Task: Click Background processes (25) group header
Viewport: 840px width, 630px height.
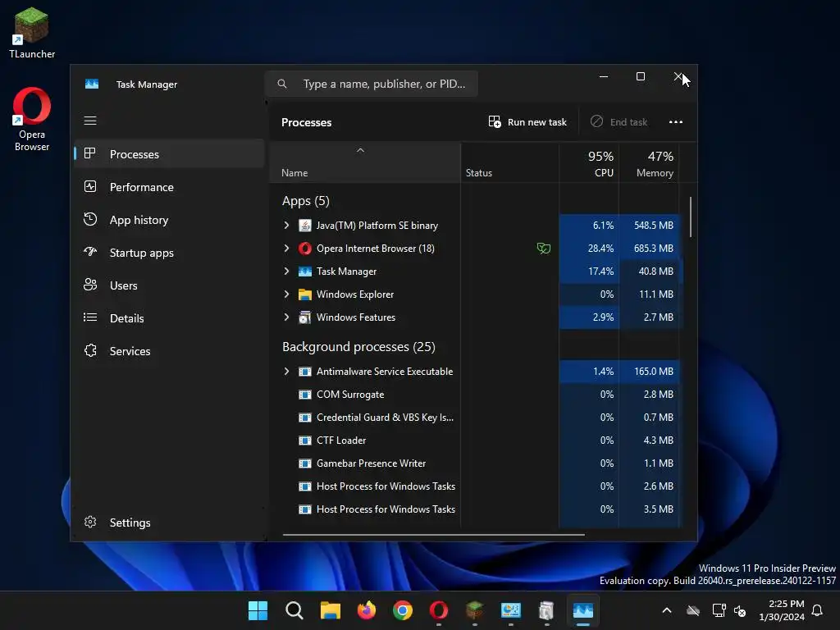Action: [358, 347]
